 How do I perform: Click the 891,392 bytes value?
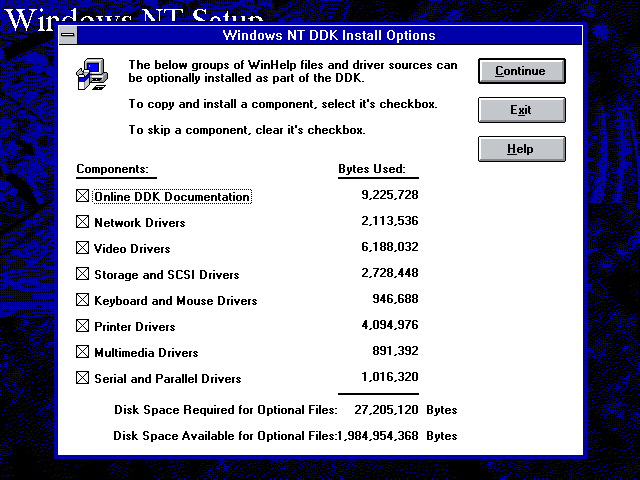[395, 351]
